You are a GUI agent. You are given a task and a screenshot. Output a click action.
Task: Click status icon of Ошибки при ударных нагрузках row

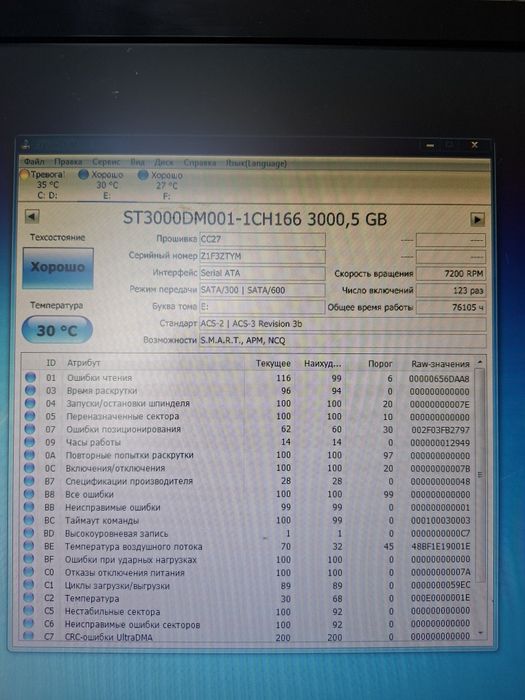click(29, 558)
